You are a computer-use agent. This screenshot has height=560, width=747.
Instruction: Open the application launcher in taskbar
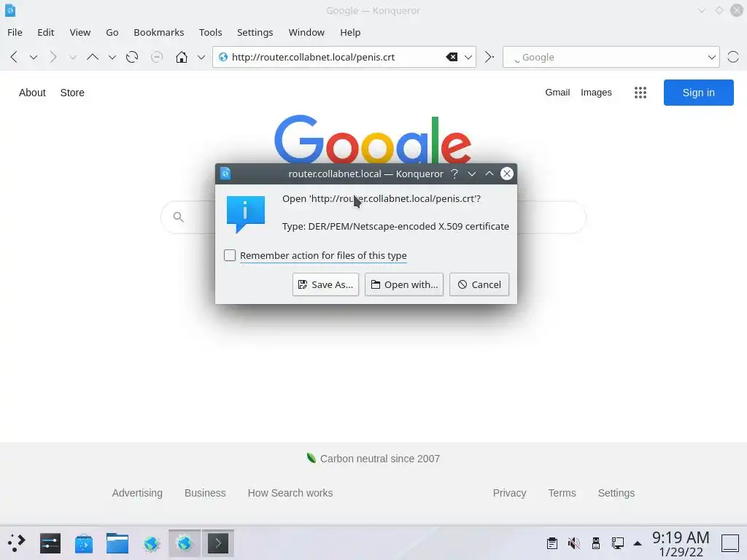tap(17, 543)
